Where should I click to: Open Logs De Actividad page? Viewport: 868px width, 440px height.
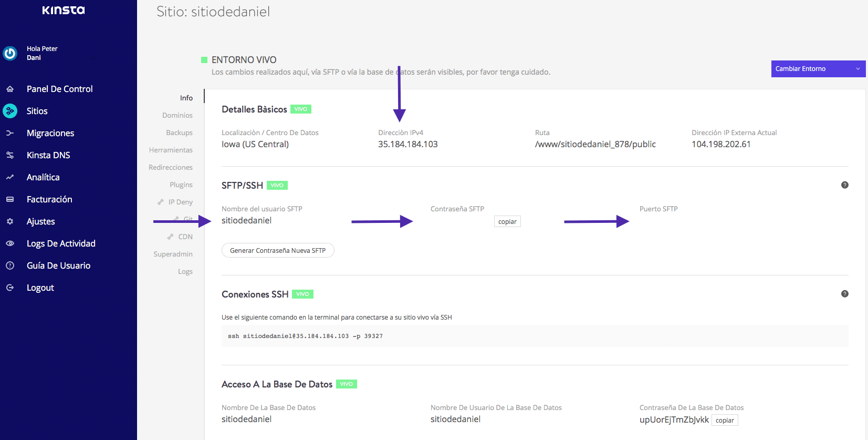[x=61, y=243]
